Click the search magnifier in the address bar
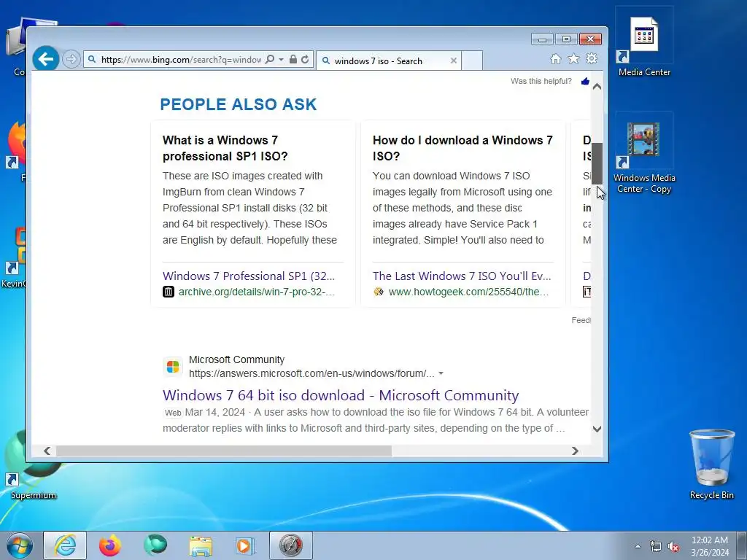 point(270,60)
